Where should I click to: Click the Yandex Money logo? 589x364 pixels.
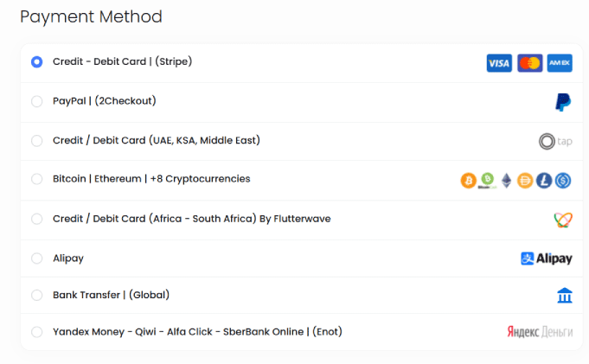tap(540, 332)
